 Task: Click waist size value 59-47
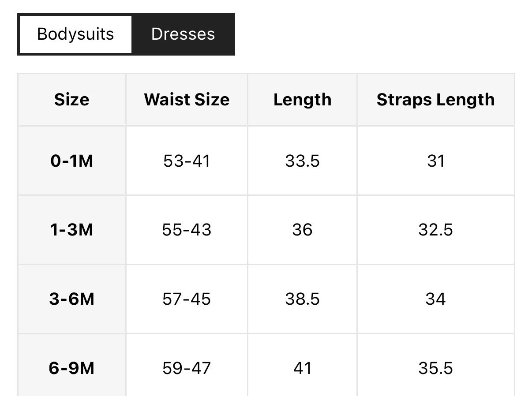187,368
